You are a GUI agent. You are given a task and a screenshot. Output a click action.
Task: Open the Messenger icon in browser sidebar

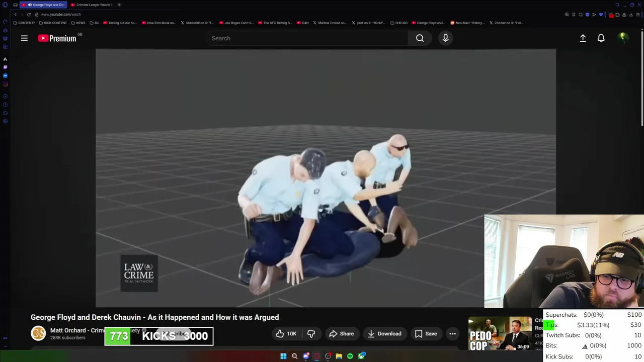(x=5, y=75)
